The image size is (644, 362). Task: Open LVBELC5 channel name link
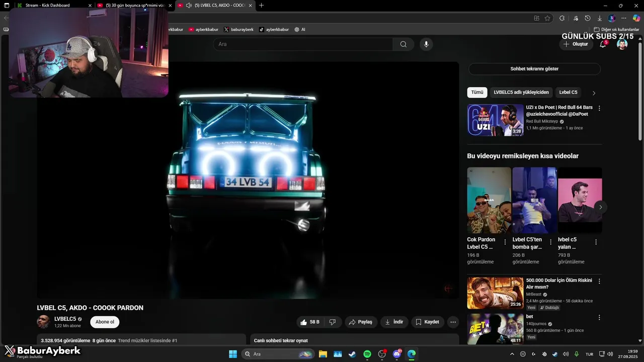coord(65,319)
